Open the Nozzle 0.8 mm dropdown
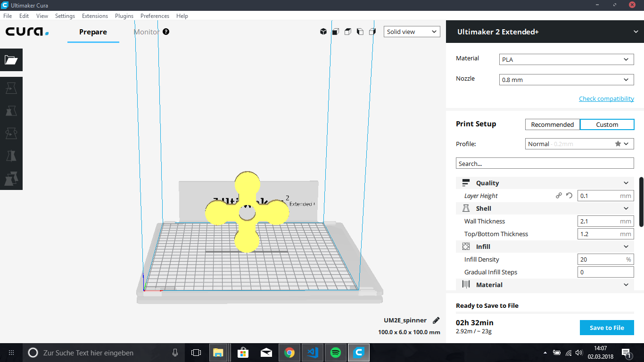The image size is (644, 362). (566, 80)
